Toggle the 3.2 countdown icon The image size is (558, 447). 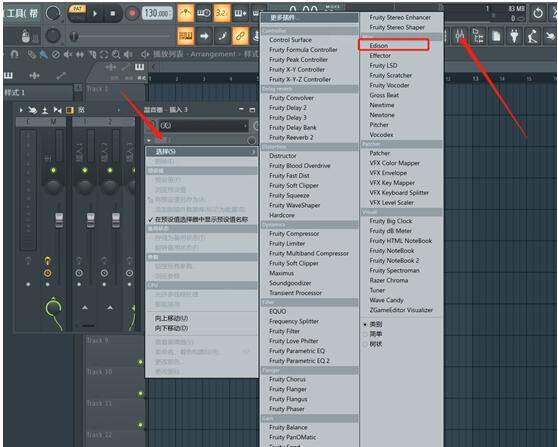click(222, 14)
